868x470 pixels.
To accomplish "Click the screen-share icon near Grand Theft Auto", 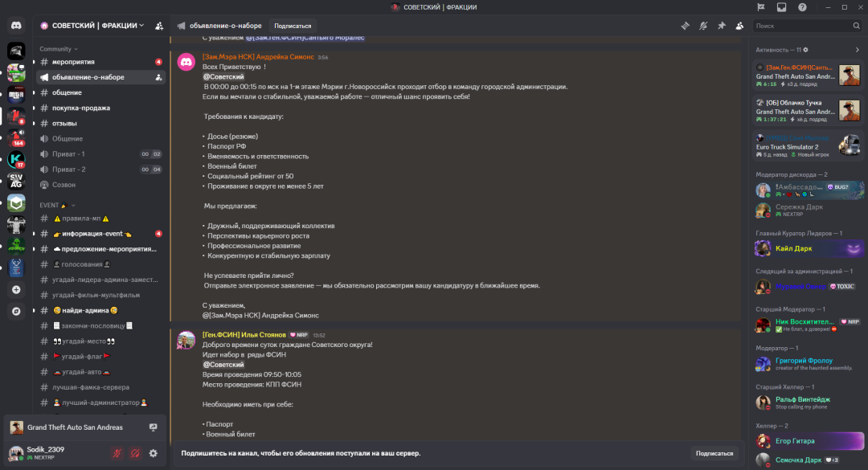I will click(x=153, y=428).
